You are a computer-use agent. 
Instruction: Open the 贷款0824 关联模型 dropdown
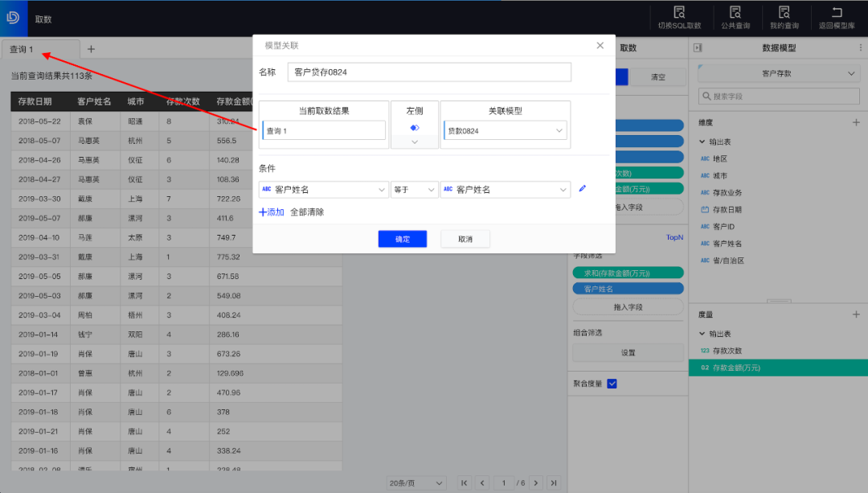click(x=505, y=129)
